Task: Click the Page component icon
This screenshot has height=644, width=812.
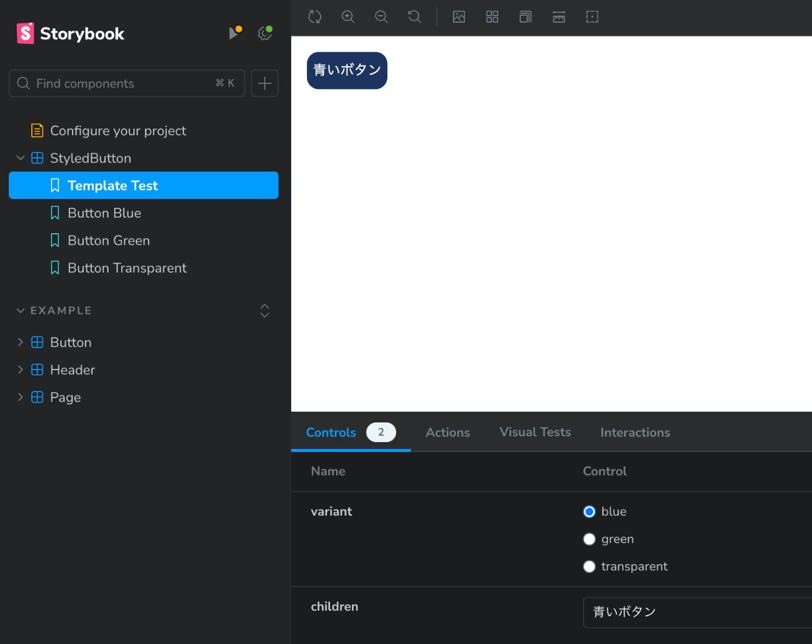Action: [37, 397]
